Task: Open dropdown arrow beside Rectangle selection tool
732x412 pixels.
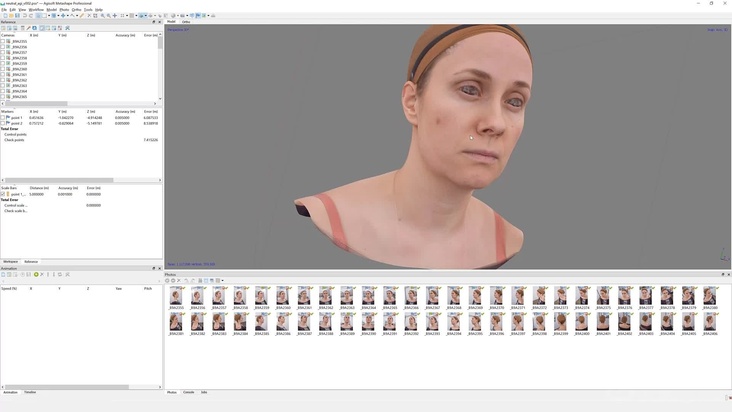Action: (49, 15)
